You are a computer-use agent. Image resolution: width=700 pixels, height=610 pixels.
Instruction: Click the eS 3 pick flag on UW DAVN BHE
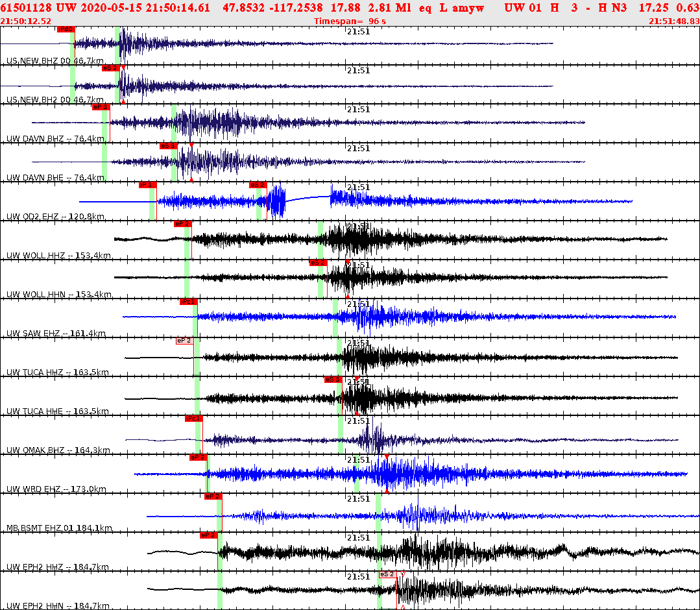[167, 146]
